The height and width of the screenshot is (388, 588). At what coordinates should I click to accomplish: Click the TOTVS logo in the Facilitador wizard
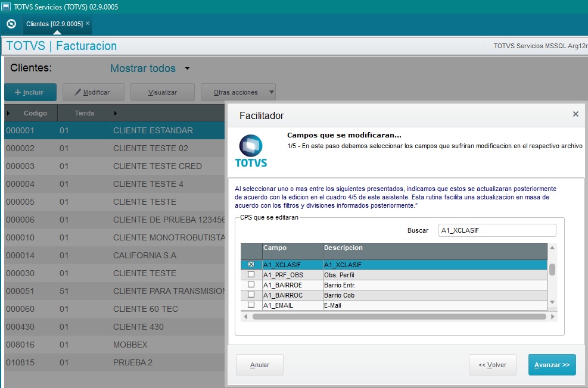tap(251, 151)
